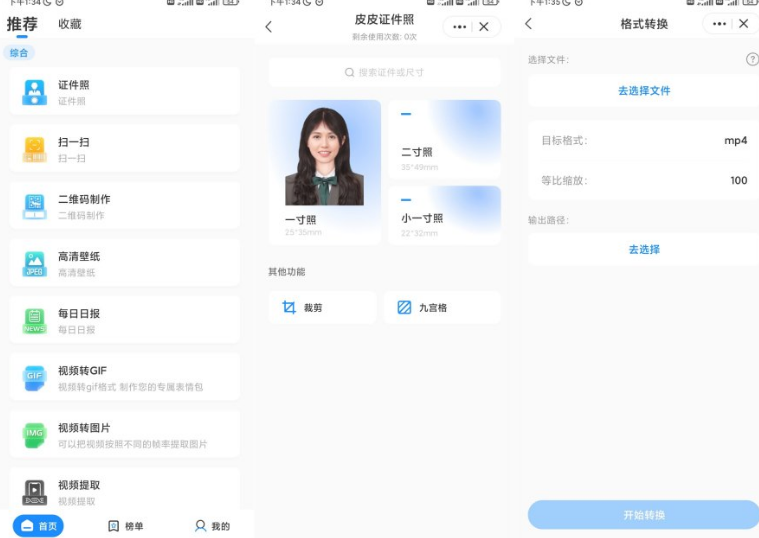This screenshot has width=759, height=538.
Task: Open the 每日日报 NEWS icon
Action: [34, 321]
